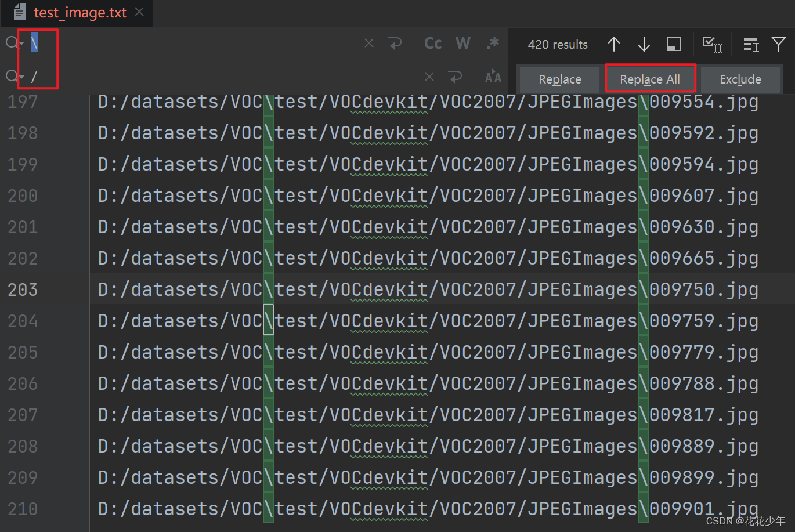Click file name 009630.jpg in the editor
The width and height of the screenshot is (795, 532).
[x=704, y=227]
